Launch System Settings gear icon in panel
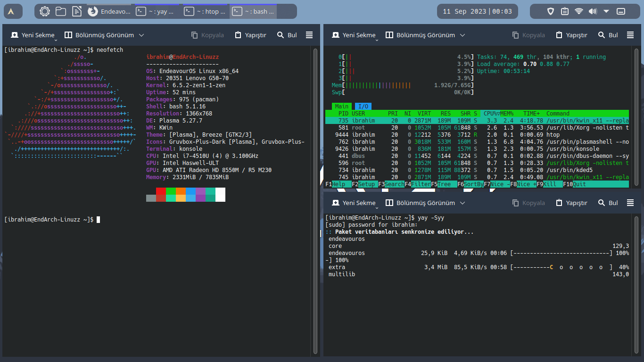This screenshot has width=644, height=362. click(x=45, y=11)
